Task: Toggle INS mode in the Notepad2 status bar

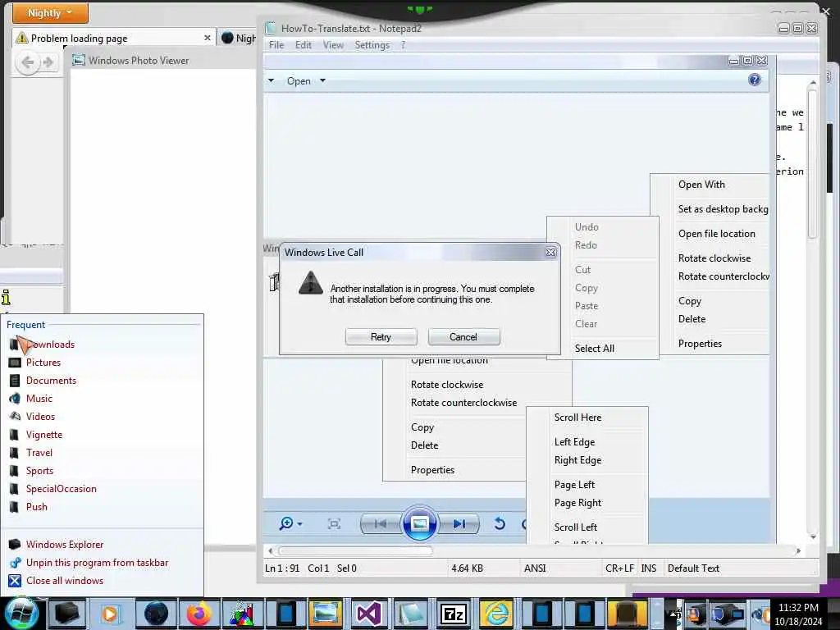Action: coord(649,568)
